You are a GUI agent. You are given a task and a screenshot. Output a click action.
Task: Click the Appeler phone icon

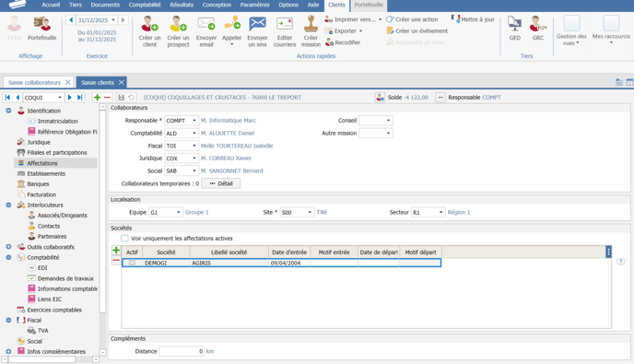tap(232, 24)
